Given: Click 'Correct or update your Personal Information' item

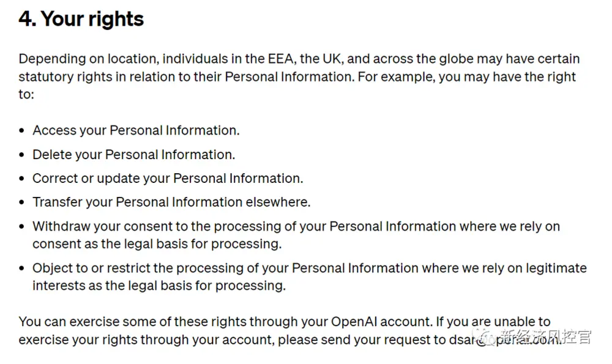Looking at the screenshot, I should [x=168, y=179].
